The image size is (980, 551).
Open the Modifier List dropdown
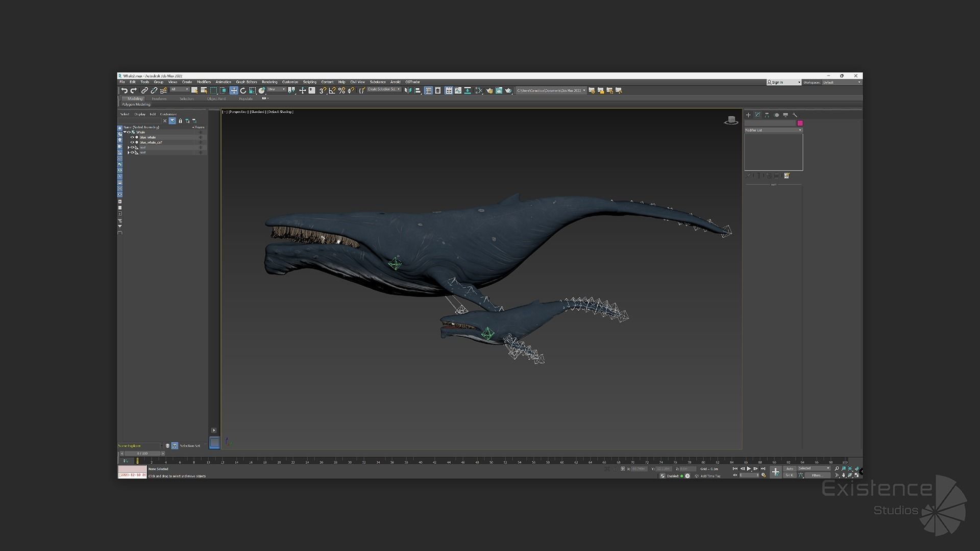point(773,130)
